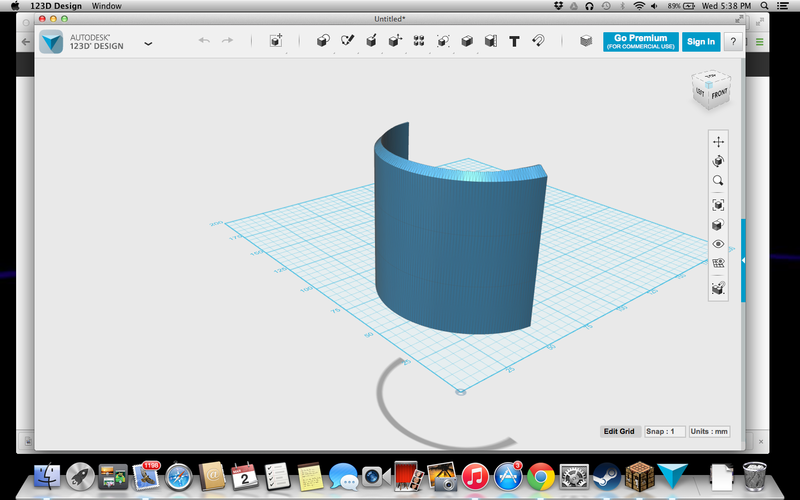Expand the blue side panel handle on right edge

tap(743, 260)
